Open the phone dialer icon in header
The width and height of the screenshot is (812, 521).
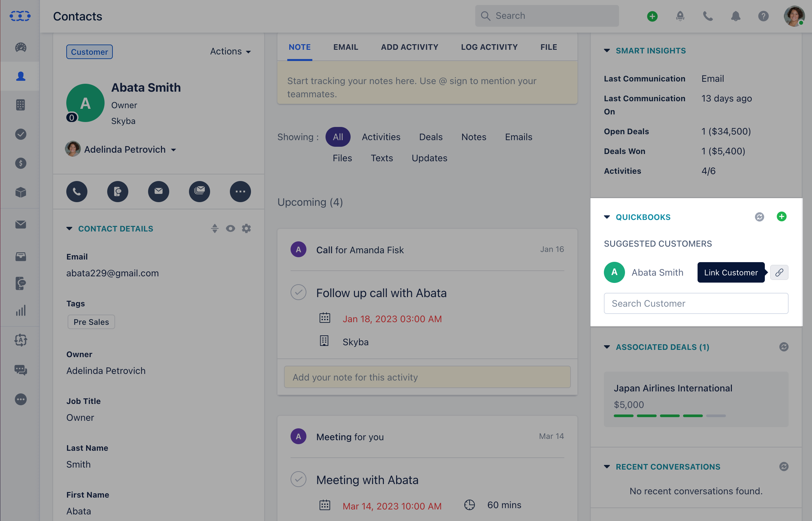point(708,16)
